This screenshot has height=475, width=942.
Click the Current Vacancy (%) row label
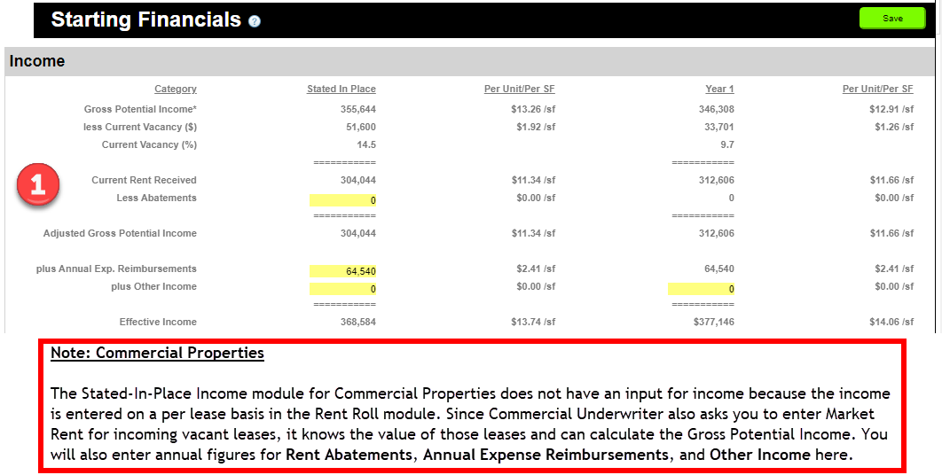click(x=149, y=145)
